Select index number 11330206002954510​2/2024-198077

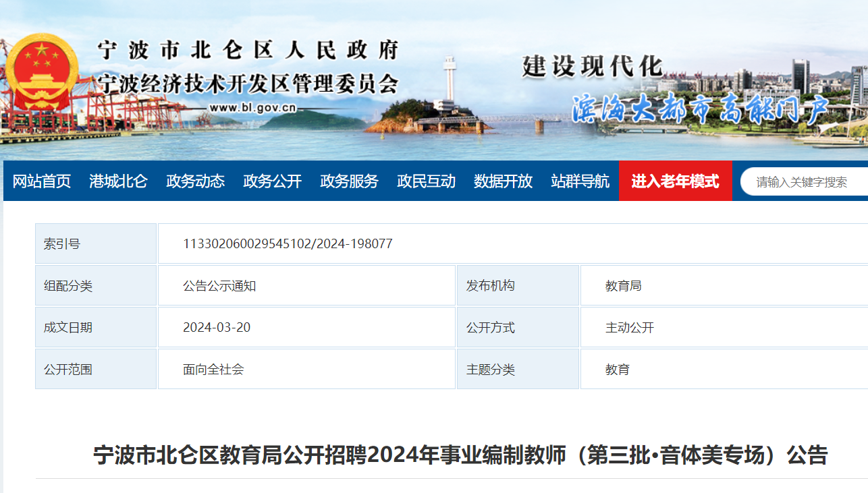tap(288, 243)
